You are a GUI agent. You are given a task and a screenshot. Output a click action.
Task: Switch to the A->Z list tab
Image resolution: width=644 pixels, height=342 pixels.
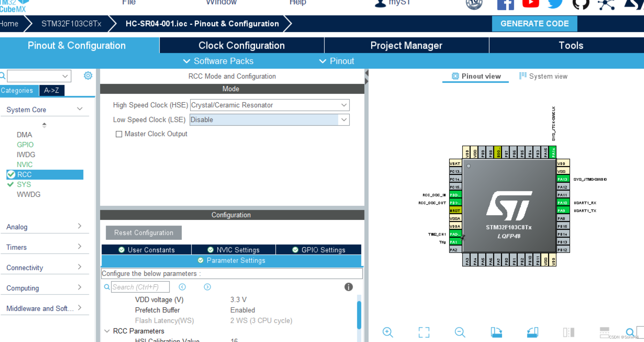pos(52,90)
